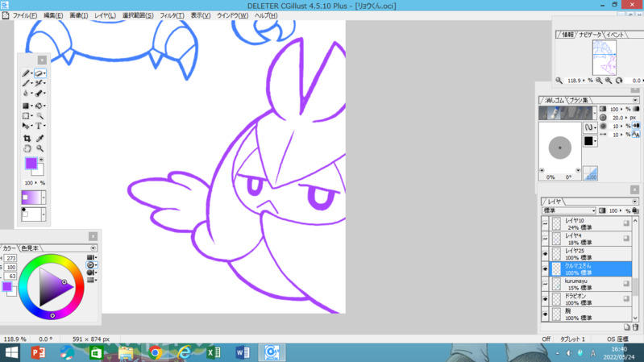Close the Layer panel with x button
The image size is (644, 362).
pyautogui.click(x=634, y=189)
